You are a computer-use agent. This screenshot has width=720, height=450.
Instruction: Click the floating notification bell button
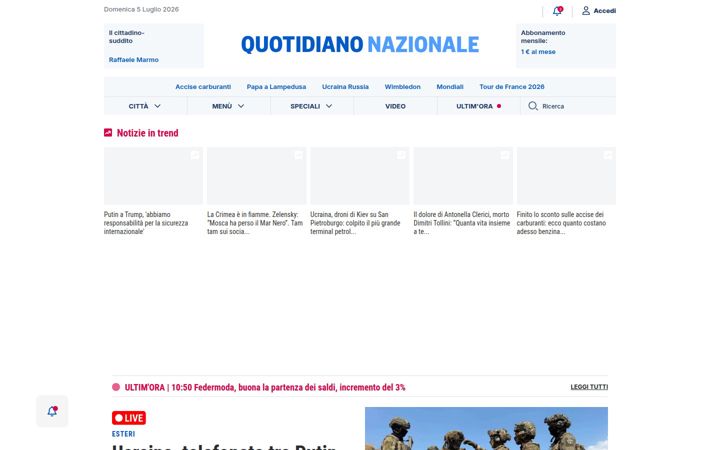pyautogui.click(x=52, y=411)
